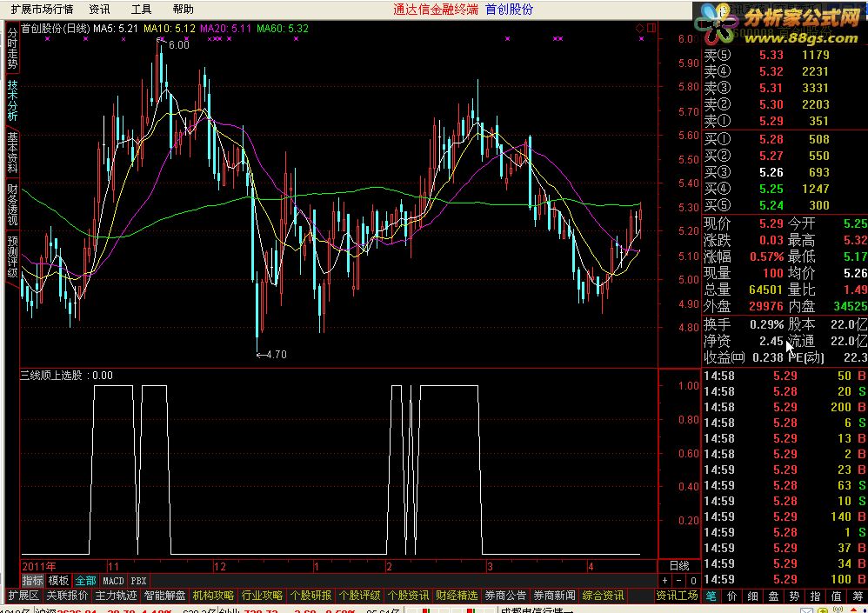Screen dimensions: 868x613
Task: Click the 资讯工场 button
Action: [x=677, y=596]
